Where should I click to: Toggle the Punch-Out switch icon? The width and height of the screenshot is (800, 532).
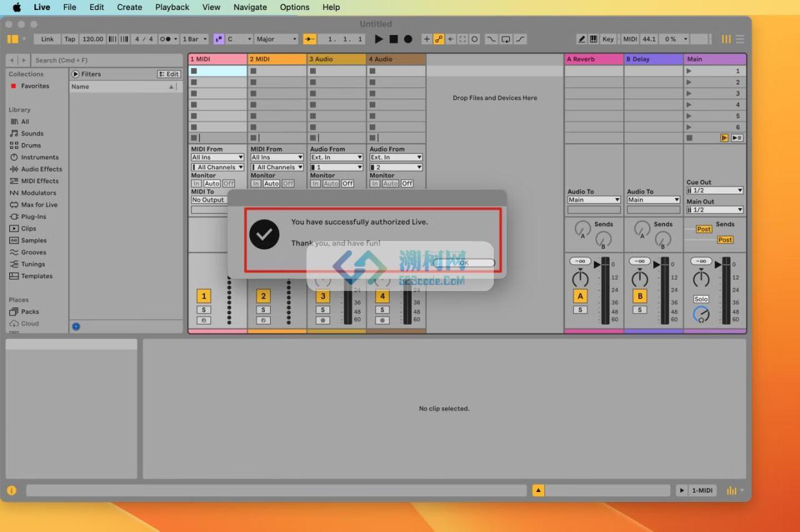519,39
